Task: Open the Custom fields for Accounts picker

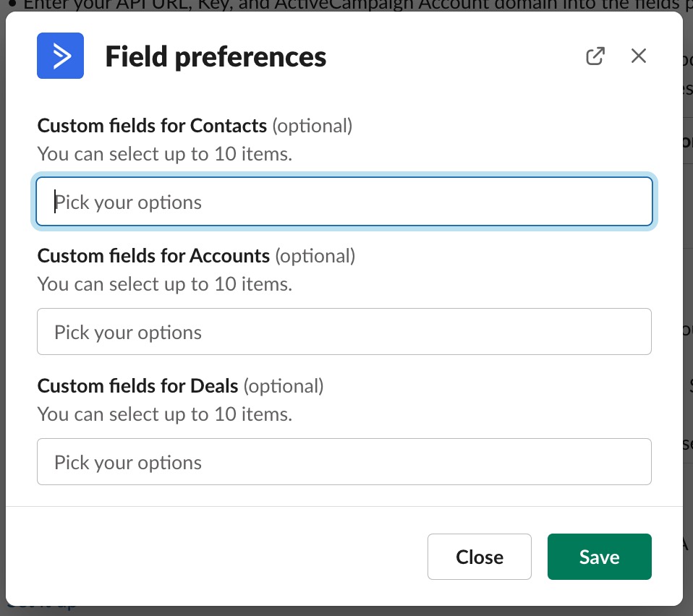Action: (344, 331)
